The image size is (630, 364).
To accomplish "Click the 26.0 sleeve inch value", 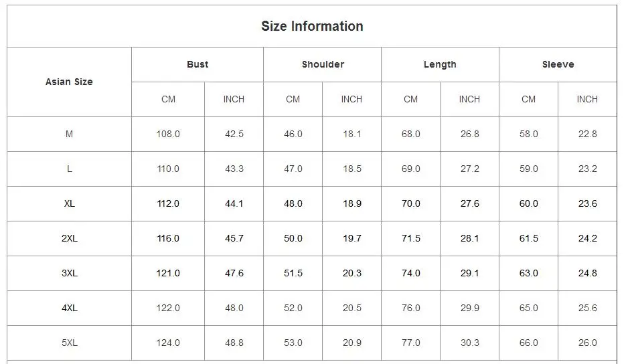I will pyautogui.click(x=587, y=343).
